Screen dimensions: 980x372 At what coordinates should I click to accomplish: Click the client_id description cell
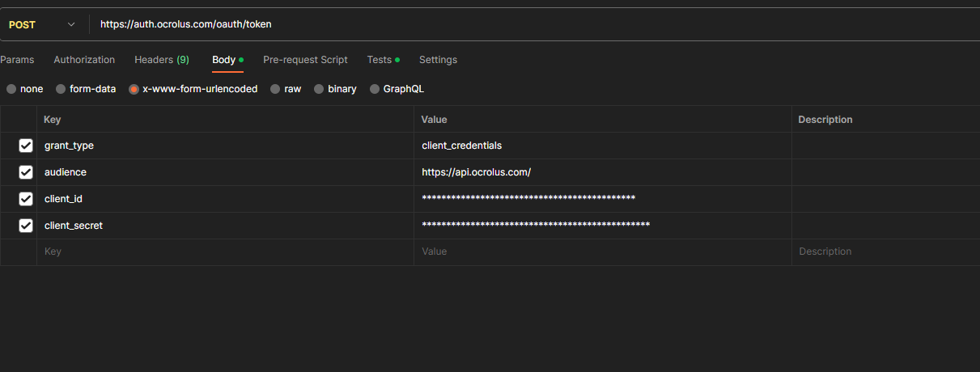pos(885,199)
